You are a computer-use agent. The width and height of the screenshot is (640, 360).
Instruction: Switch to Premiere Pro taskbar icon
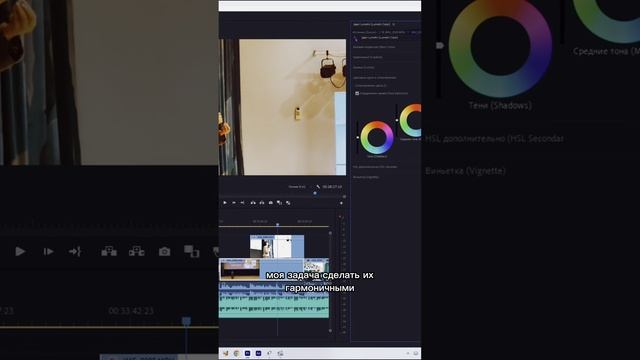coord(247,353)
